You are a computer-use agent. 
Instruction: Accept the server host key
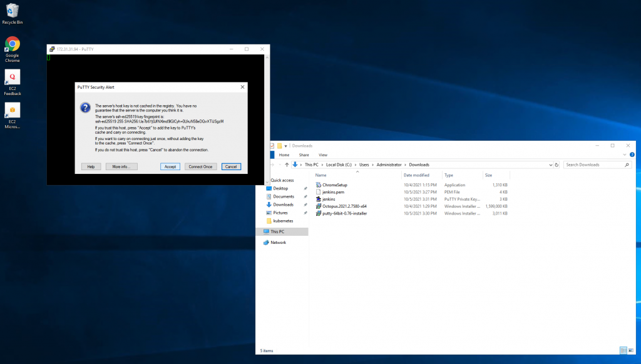point(170,167)
